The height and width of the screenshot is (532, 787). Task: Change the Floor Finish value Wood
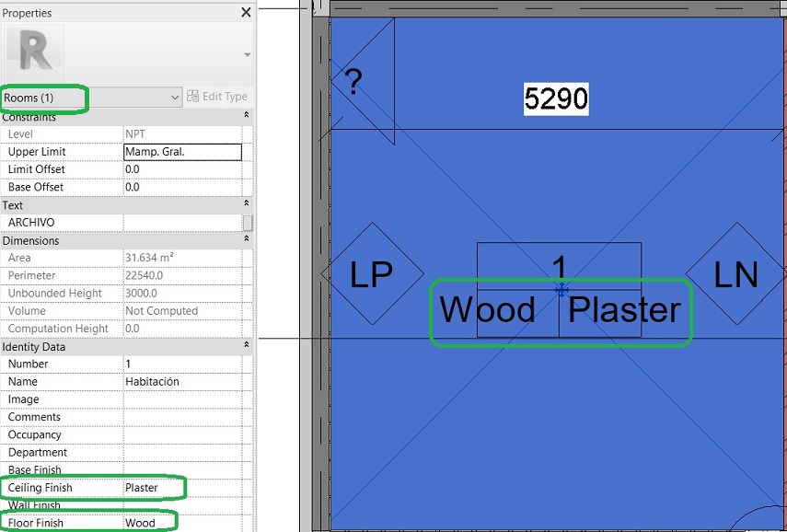point(181,521)
